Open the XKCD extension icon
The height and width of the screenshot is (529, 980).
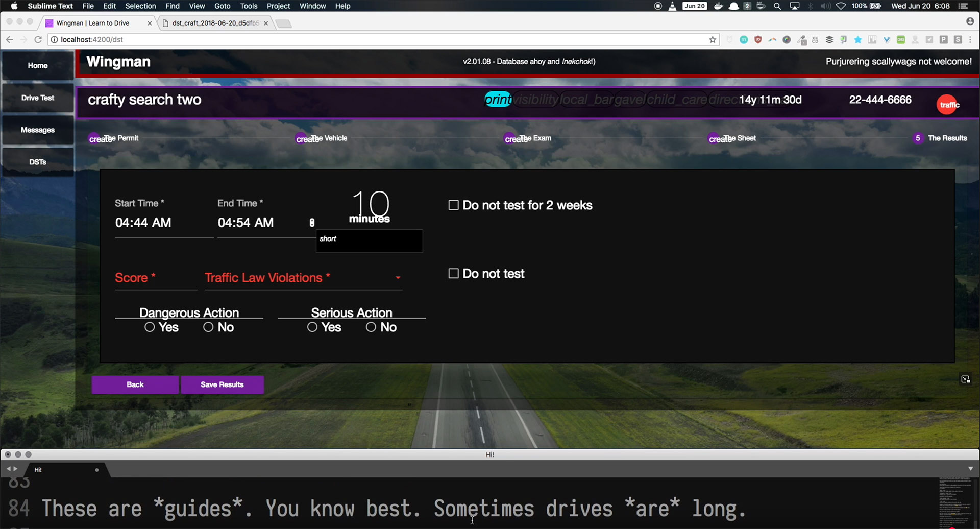point(815,40)
